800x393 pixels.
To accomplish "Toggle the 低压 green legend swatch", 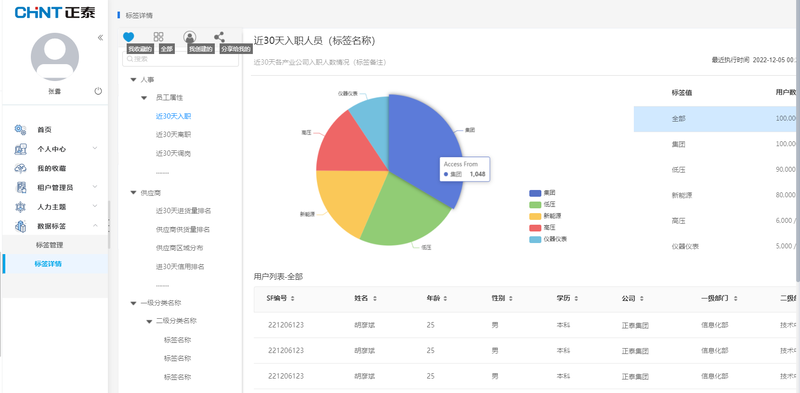I will tap(535, 204).
